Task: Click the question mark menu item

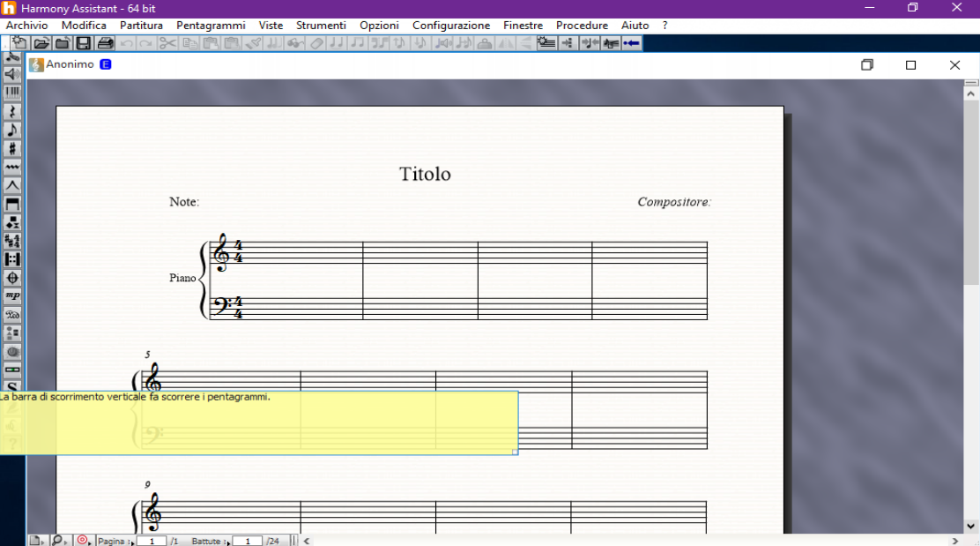Action: point(665,26)
